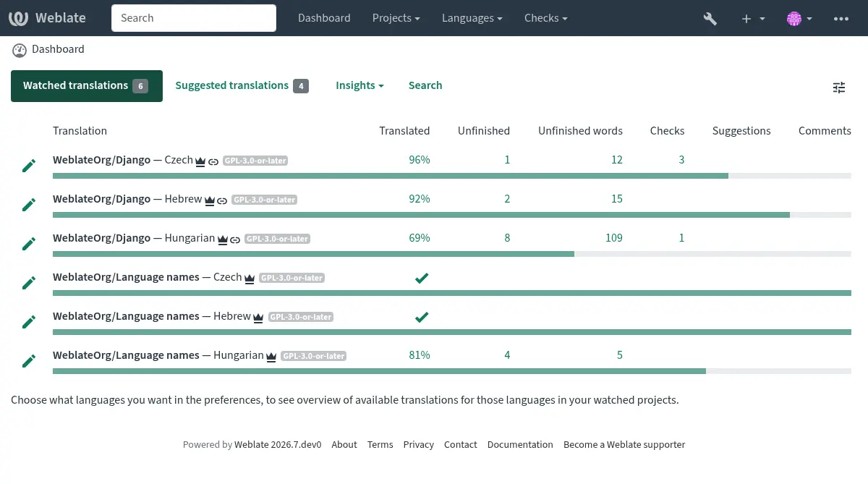Image resolution: width=868 pixels, height=484 pixels.
Task: Click pencil icon for Language names Hungarian
Action: (29, 361)
